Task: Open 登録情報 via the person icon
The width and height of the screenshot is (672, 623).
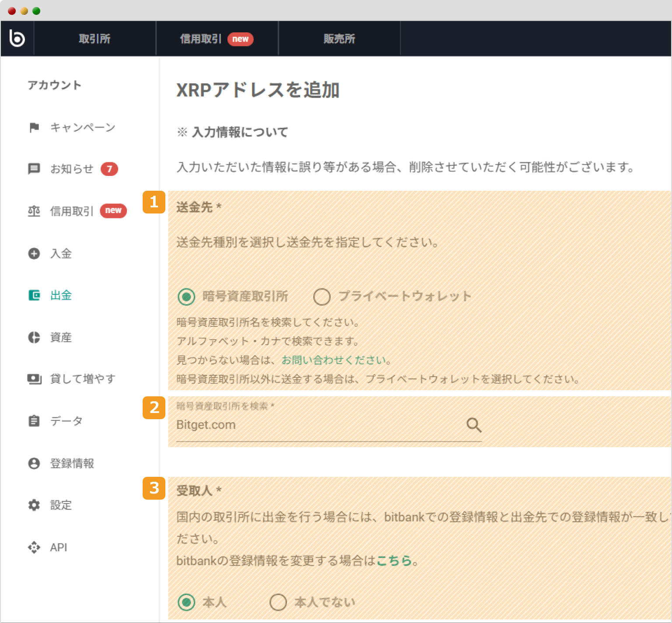Action: (34, 463)
